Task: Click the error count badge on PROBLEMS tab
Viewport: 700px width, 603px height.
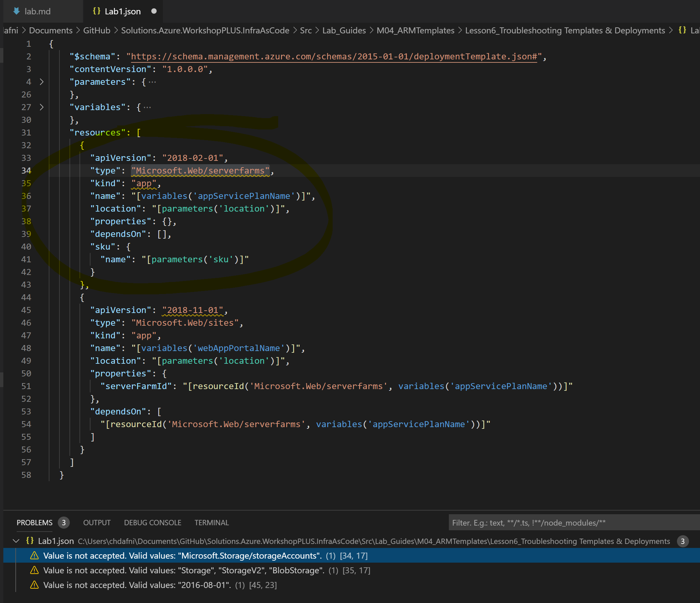Action: [x=64, y=522]
